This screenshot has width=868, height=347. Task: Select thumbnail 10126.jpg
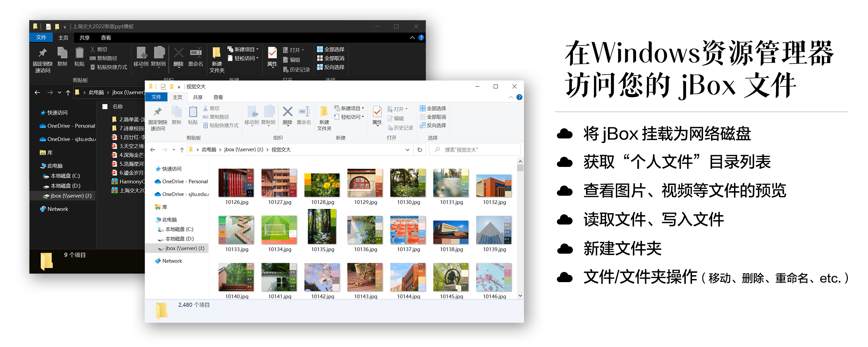236,187
